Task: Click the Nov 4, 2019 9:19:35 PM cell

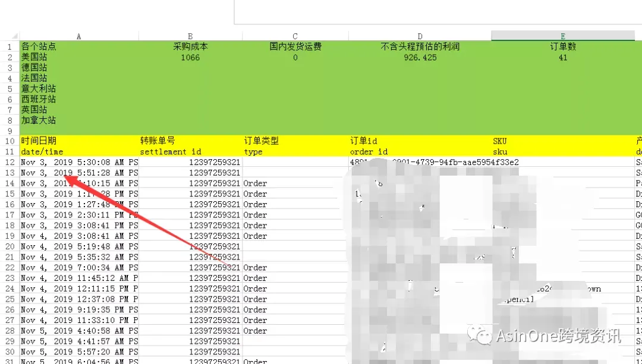Action: point(79,309)
